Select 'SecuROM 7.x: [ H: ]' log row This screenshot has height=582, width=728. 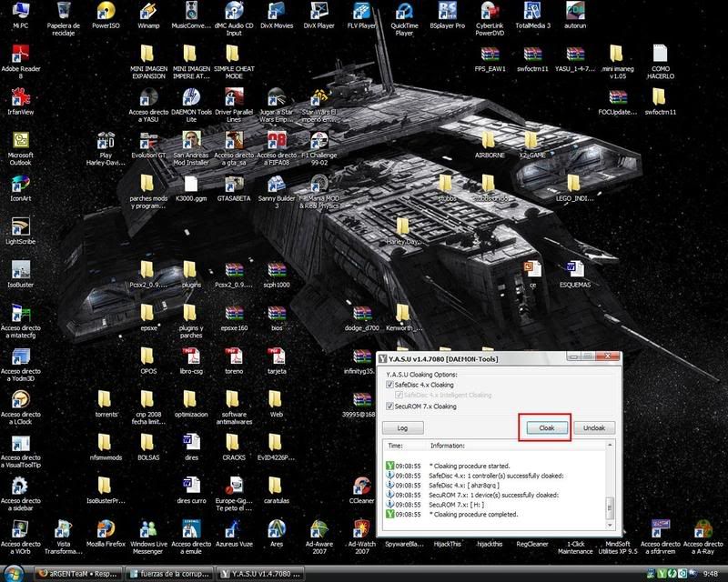click(494, 505)
